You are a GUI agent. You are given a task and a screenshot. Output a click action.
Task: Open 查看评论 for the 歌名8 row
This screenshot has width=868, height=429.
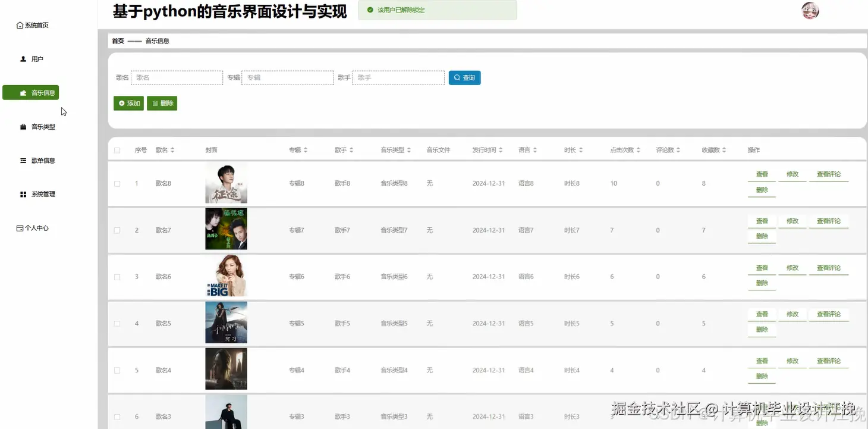[828, 174]
